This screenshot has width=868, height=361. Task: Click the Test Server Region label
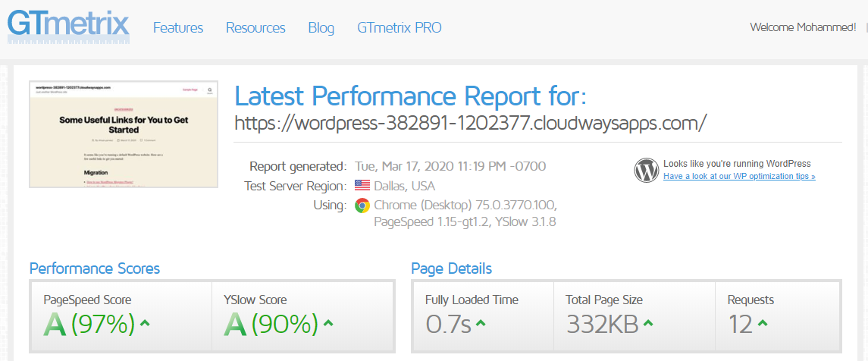pos(296,186)
